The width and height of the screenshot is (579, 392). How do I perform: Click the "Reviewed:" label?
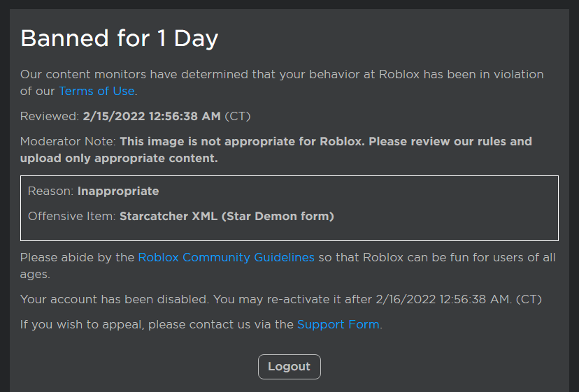[50, 117]
